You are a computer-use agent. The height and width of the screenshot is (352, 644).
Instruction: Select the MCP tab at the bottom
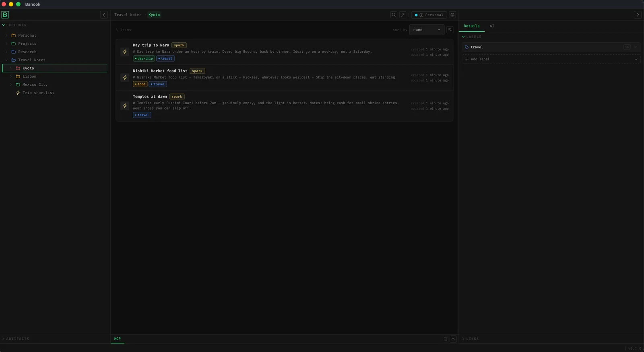click(x=118, y=339)
